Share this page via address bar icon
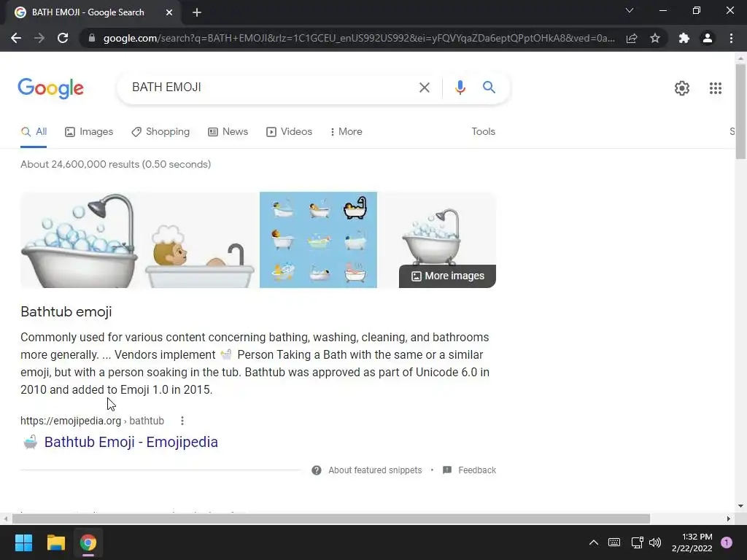This screenshot has height=560, width=747. 632,38
